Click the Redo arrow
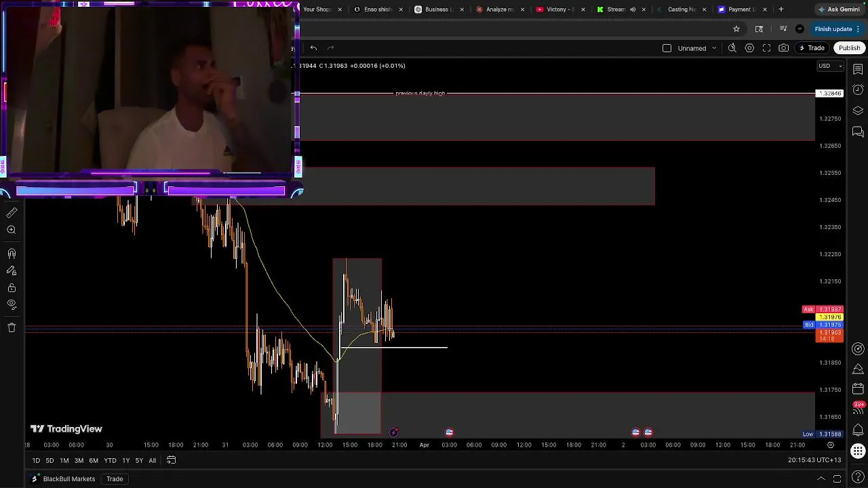This screenshot has width=868, height=488. tap(331, 48)
